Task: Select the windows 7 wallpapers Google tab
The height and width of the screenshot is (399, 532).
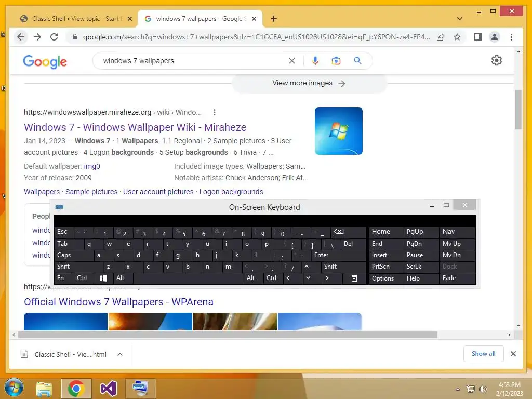Action: click(x=200, y=19)
